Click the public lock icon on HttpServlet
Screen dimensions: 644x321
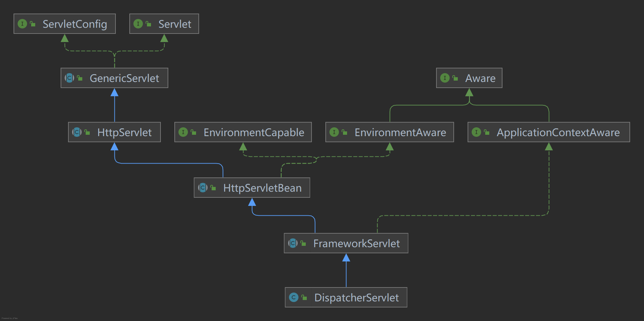coord(87,132)
